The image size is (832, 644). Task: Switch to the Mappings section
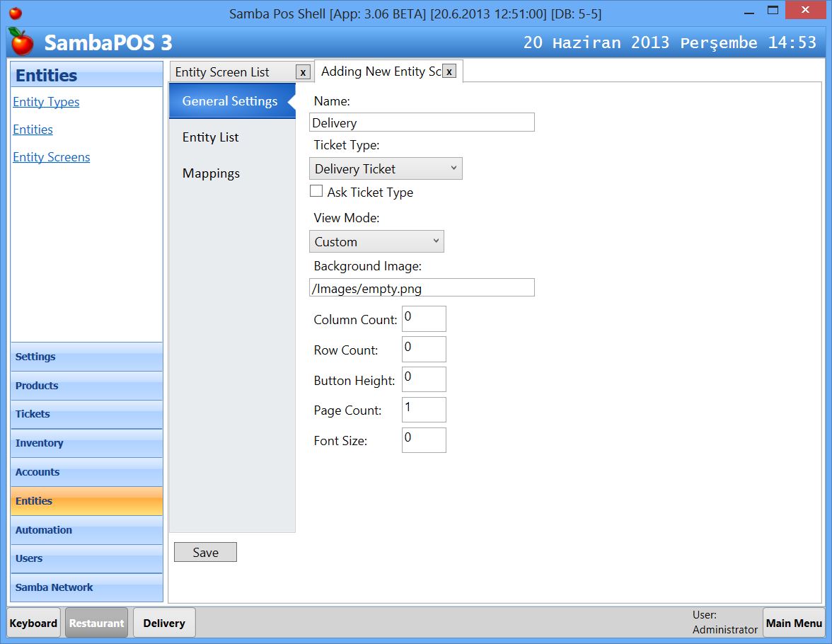point(211,173)
